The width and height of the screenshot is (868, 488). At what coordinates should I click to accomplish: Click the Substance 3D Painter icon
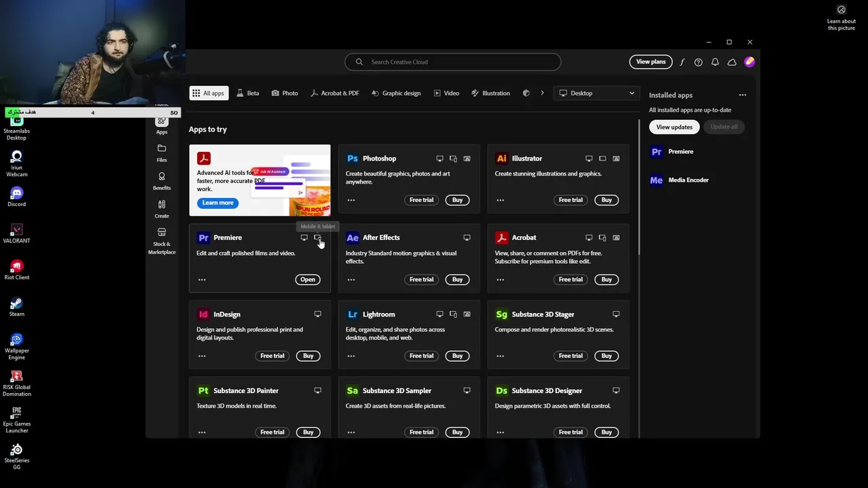coord(203,391)
